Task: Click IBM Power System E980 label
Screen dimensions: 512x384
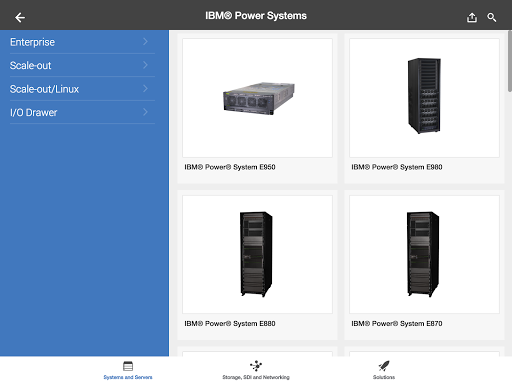Action: pyautogui.click(x=397, y=167)
